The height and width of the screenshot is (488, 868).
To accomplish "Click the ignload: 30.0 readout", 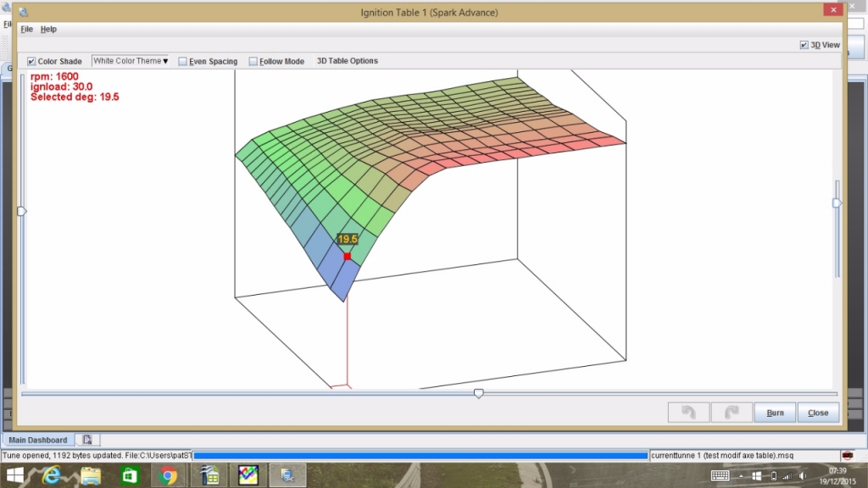I will point(61,86).
